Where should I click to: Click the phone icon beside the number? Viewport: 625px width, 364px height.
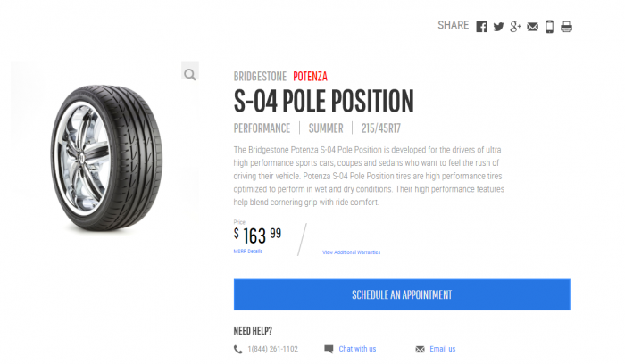237,349
